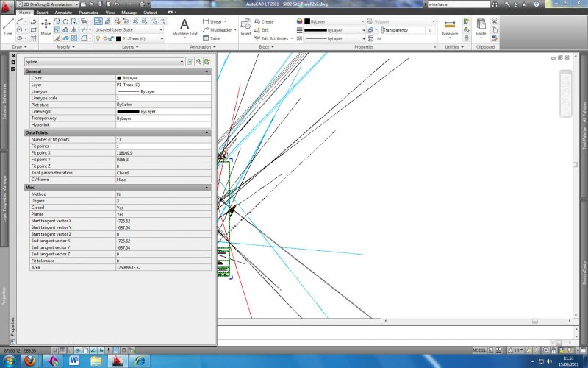
Task: Click the Linear dimension tool
Action: pos(212,21)
